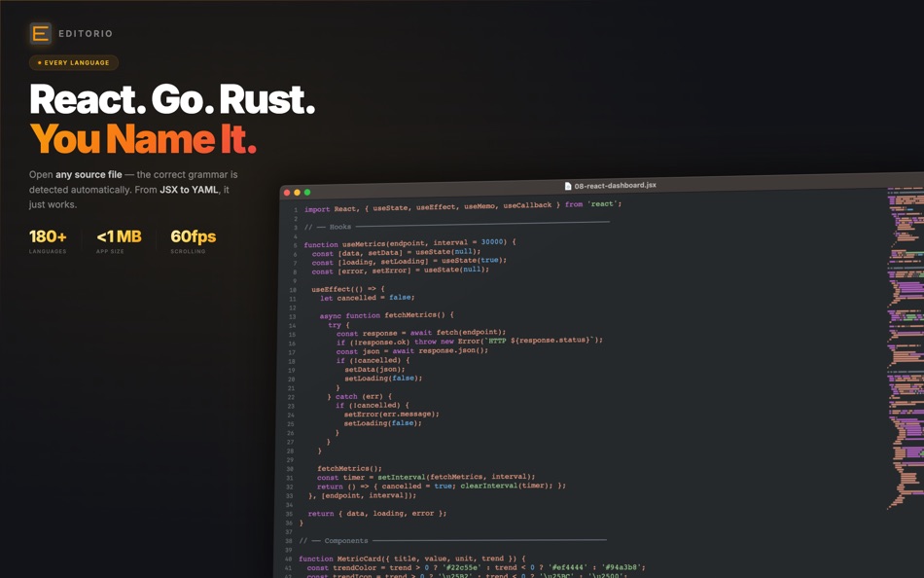
Task: Click the <1 MB app size stat
Action: pos(119,241)
